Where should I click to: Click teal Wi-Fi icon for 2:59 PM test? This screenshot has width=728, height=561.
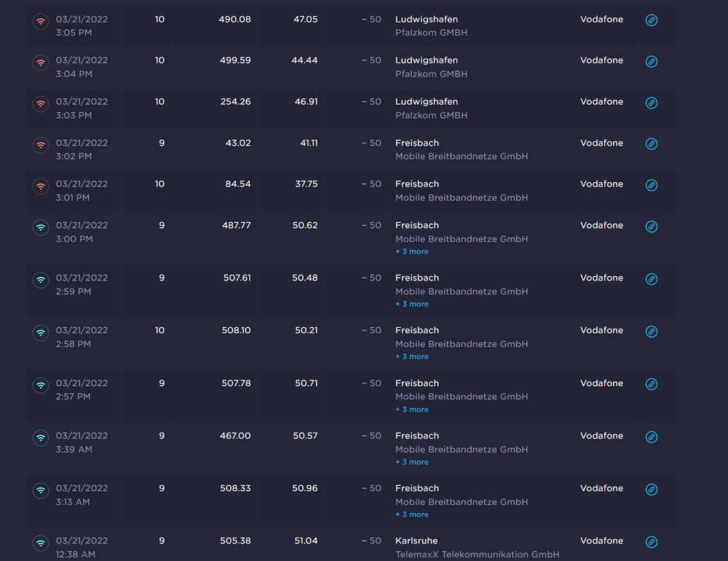click(x=41, y=279)
